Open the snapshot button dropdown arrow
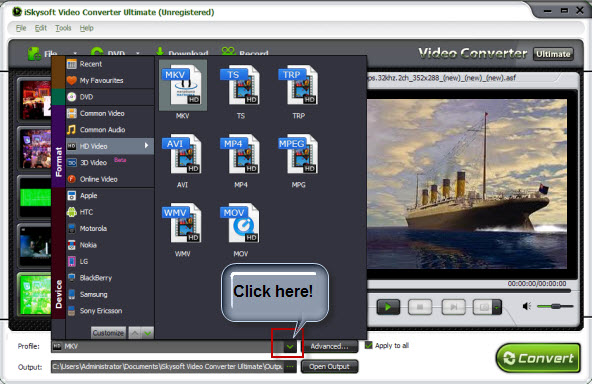Viewport: 592px width, 384px height. click(497, 307)
